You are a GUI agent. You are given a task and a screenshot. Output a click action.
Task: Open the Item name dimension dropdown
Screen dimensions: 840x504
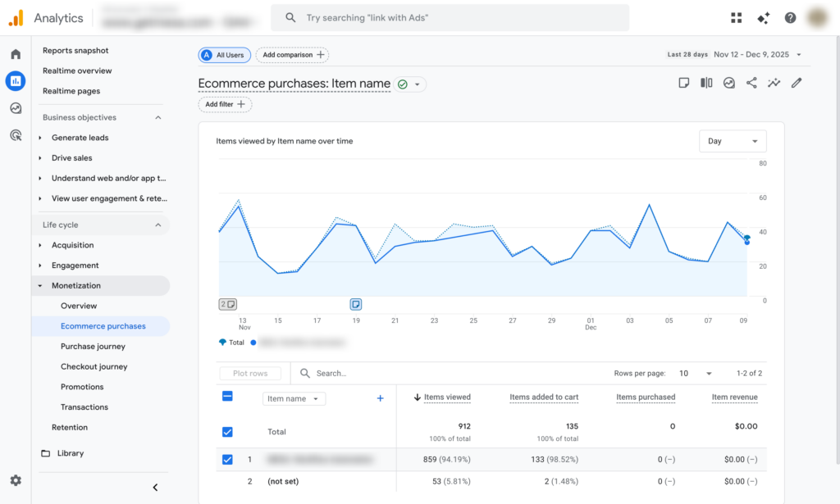pos(294,398)
